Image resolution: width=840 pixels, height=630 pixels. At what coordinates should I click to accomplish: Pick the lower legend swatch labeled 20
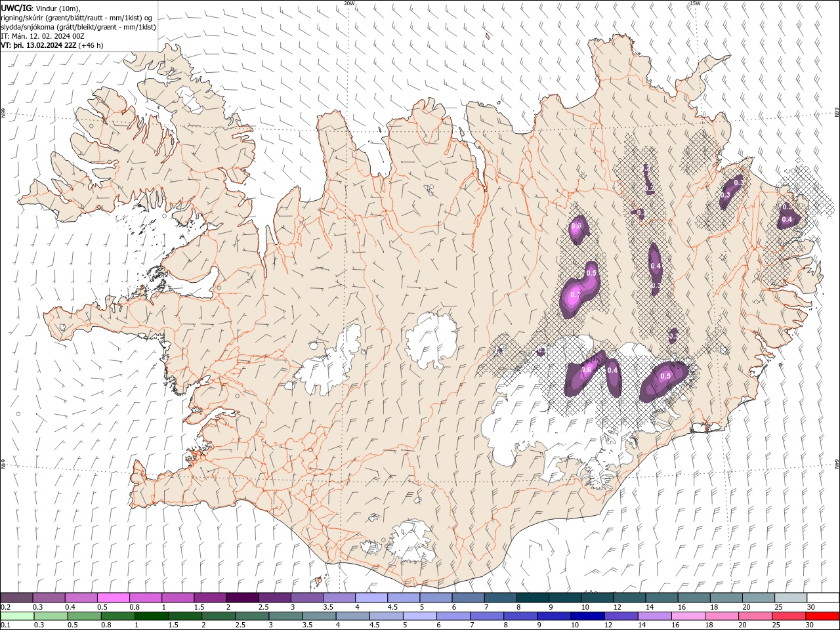click(755, 616)
